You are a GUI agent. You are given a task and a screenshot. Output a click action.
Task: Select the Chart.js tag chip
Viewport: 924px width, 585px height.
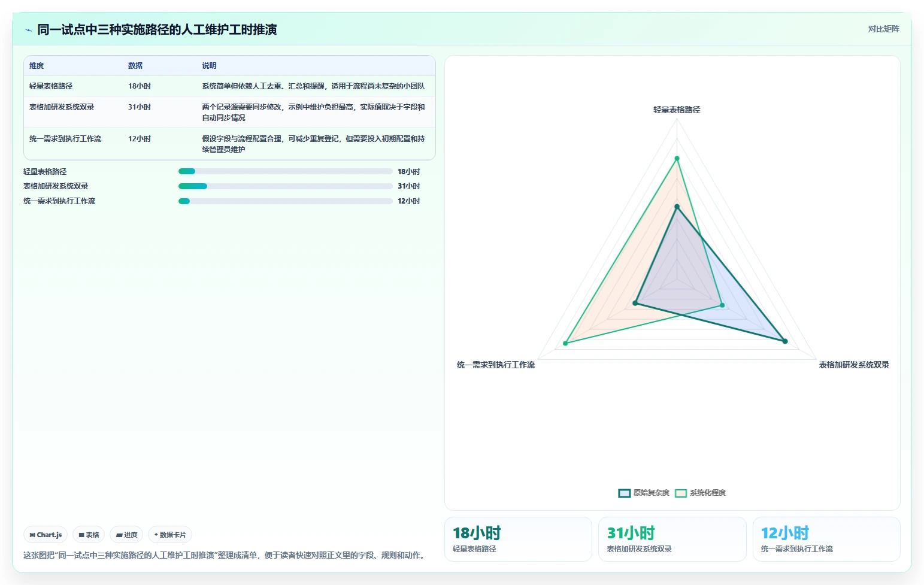coord(46,535)
